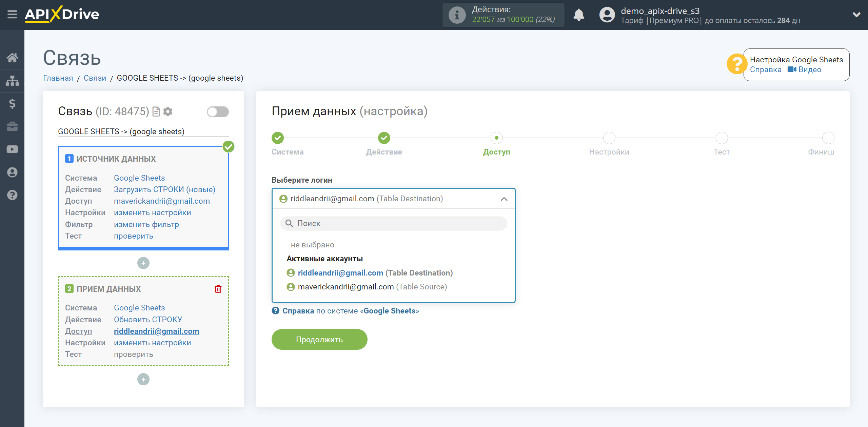868x427 pixels.
Task: Go to Главная breadcrumb
Action: pyautogui.click(x=58, y=78)
